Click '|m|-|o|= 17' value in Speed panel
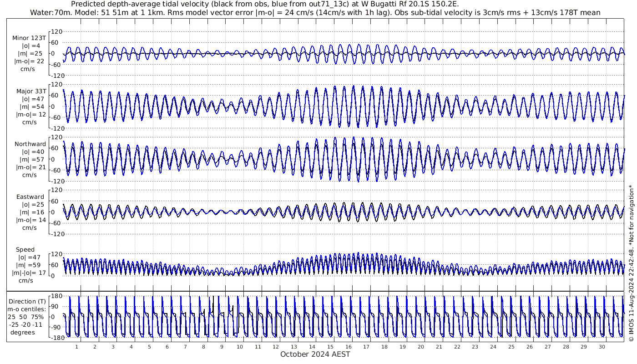The image size is (637, 364). (x=30, y=273)
